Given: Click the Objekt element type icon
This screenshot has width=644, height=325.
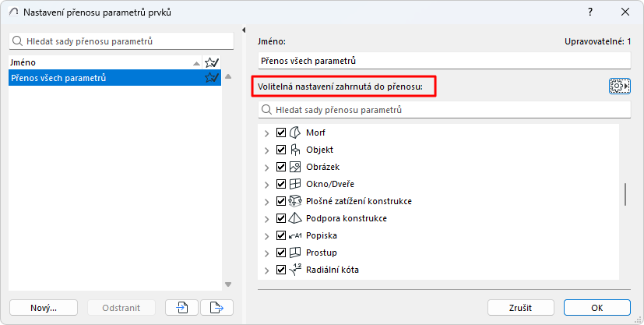Looking at the screenshot, I should 295,150.
